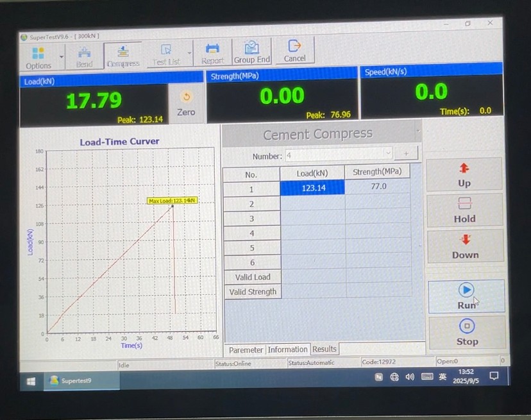Screen dimensions: 531x420
Task: Select row number 5 header
Action: 252,248
